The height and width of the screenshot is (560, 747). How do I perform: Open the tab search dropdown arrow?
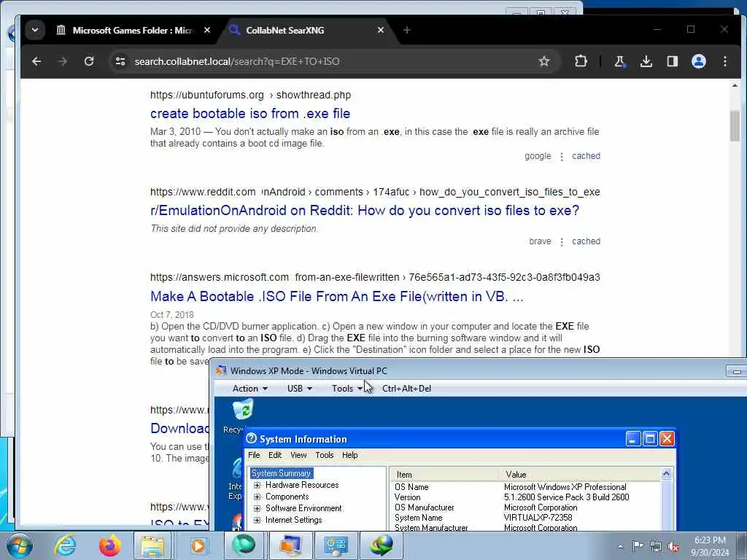tap(35, 30)
